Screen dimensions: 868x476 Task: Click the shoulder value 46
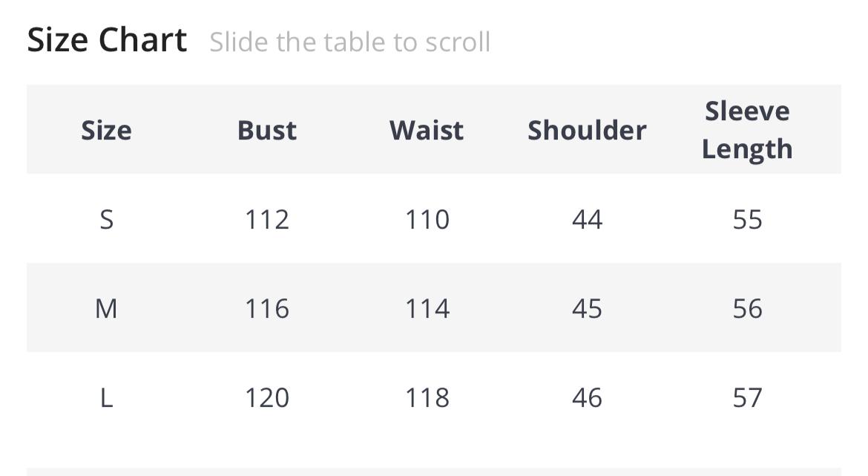click(x=587, y=398)
